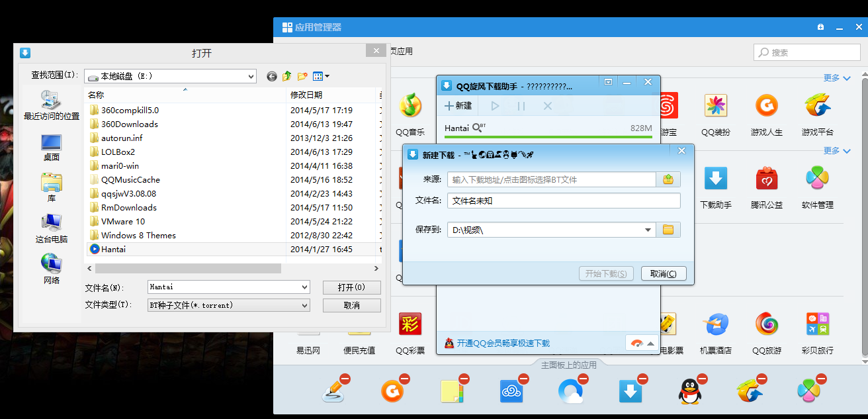
Task: Click 新建 in the QQ旋风 toolbar
Action: (x=458, y=106)
